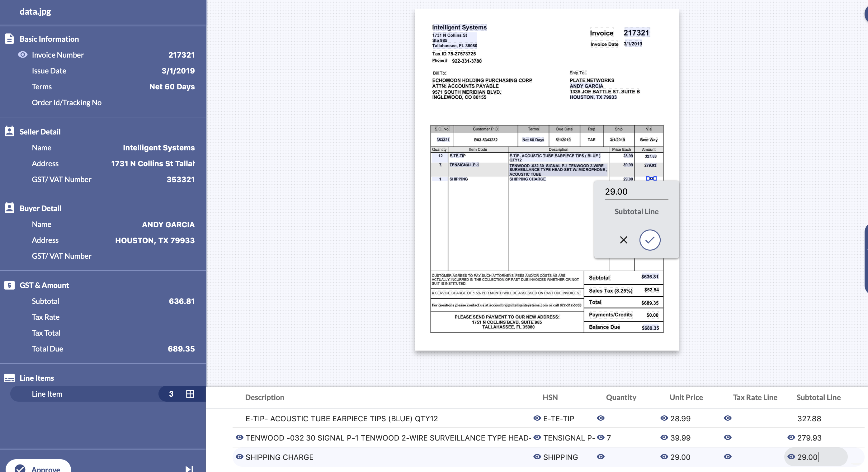The image size is (868, 472).
Task: Click the Issue Date value 3/1/2019
Action: (178, 71)
